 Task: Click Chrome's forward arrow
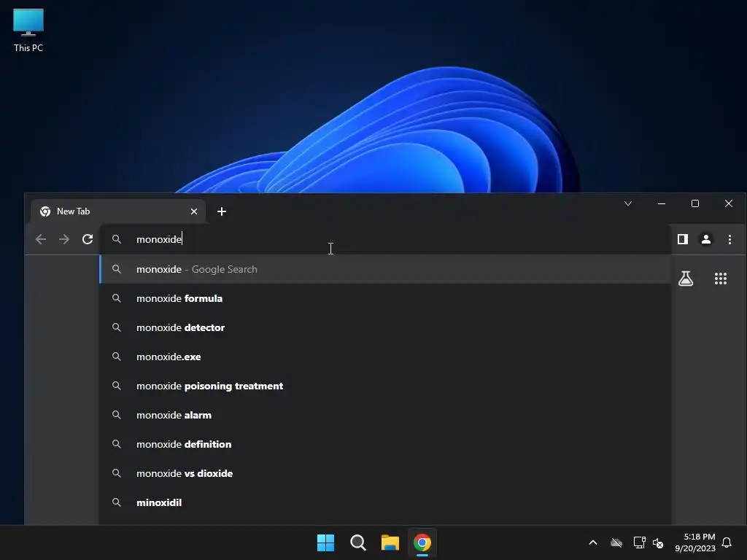click(x=64, y=239)
